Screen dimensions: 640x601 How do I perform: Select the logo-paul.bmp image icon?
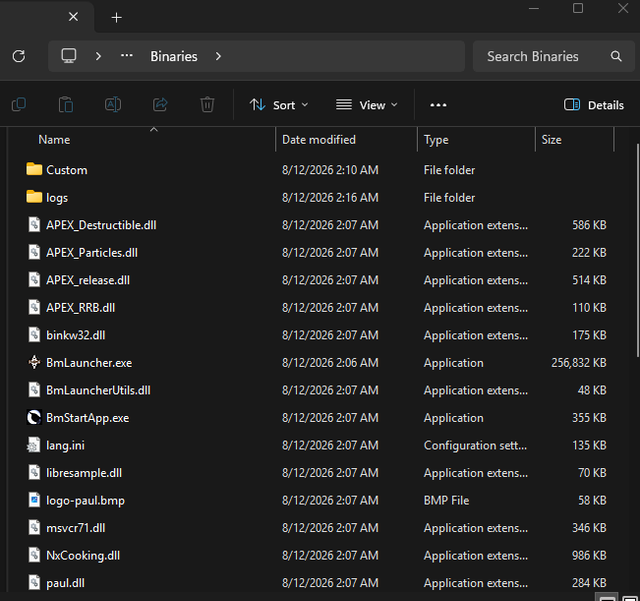tap(34, 500)
